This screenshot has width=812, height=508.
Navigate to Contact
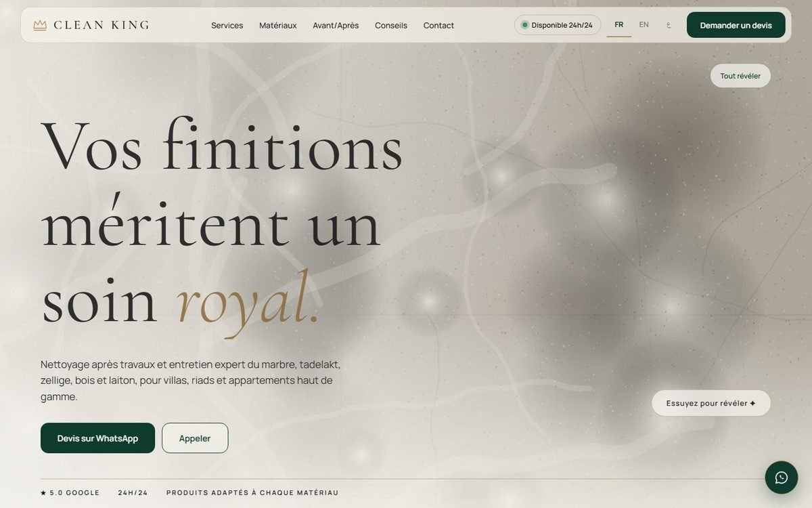[438, 25]
